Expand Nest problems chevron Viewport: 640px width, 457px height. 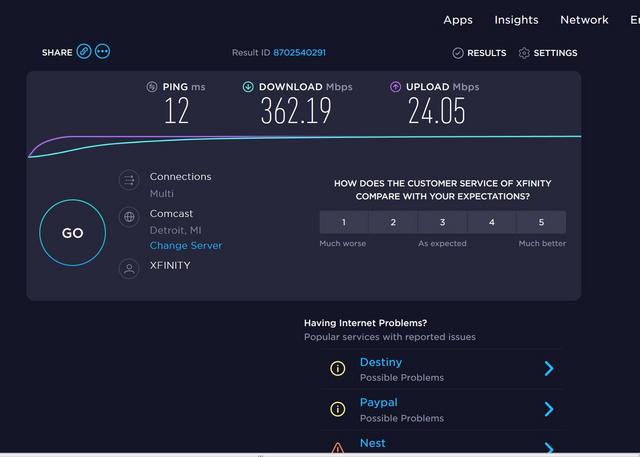549,448
